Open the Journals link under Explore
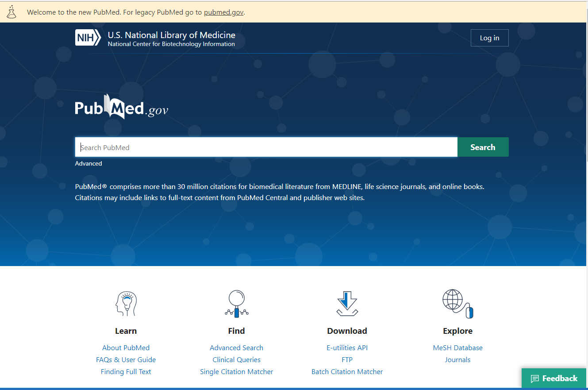588x390 pixels. (458, 360)
